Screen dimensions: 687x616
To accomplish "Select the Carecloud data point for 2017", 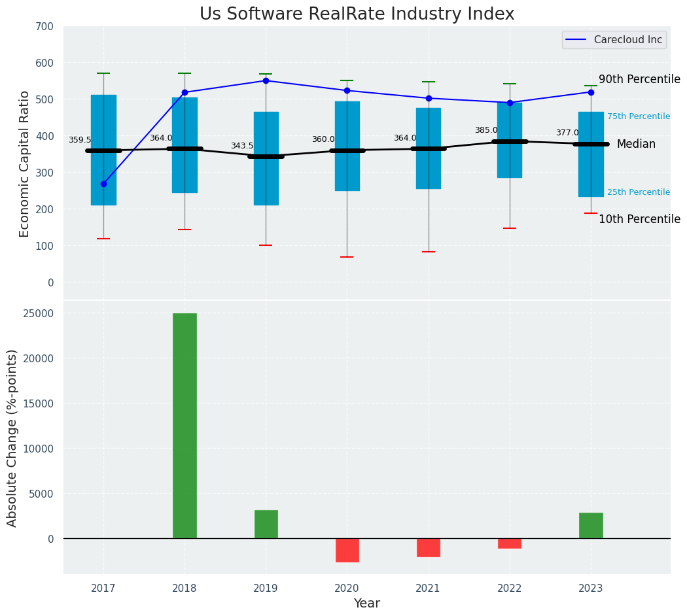I will pyautogui.click(x=103, y=184).
